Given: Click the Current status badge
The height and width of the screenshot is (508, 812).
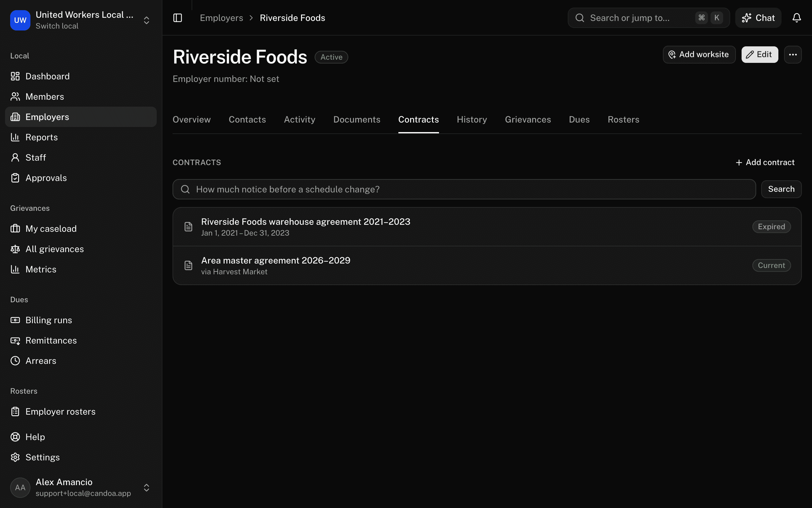Looking at the screenshot, I should (771, 265).
